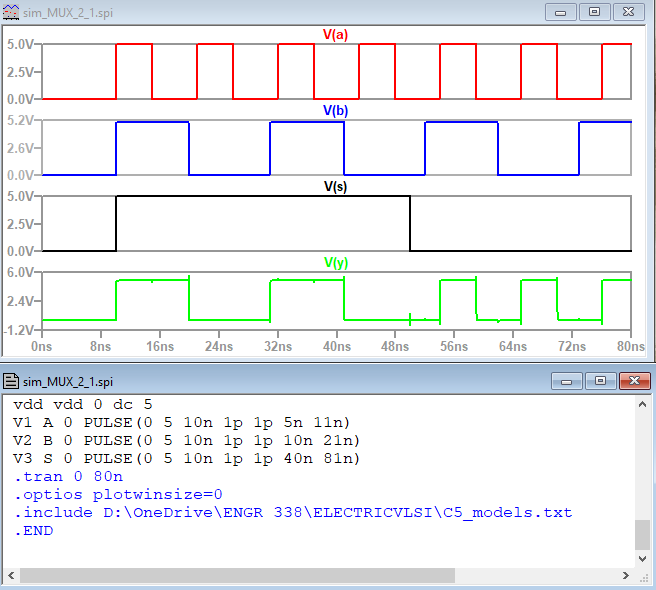Click the netlist vertical scrollbar thumb
Image resolution: width=656 pixels, height=590 pixels.
click(642, 535)
